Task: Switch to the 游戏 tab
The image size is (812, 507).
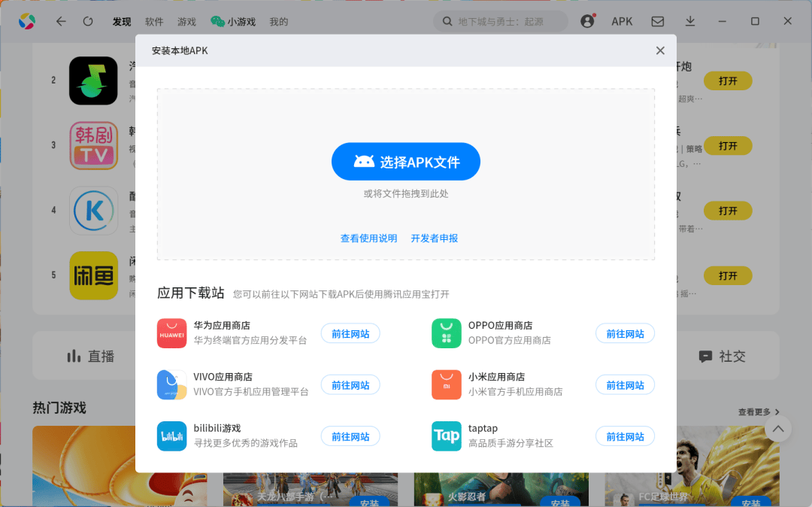Action: [x=186, y=22]
